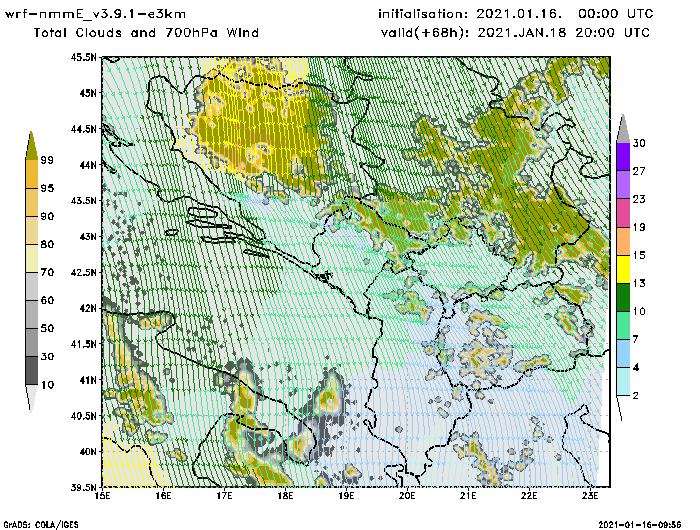Click the '16E' longitude label
700x530 pixels.
coord(163,496)
